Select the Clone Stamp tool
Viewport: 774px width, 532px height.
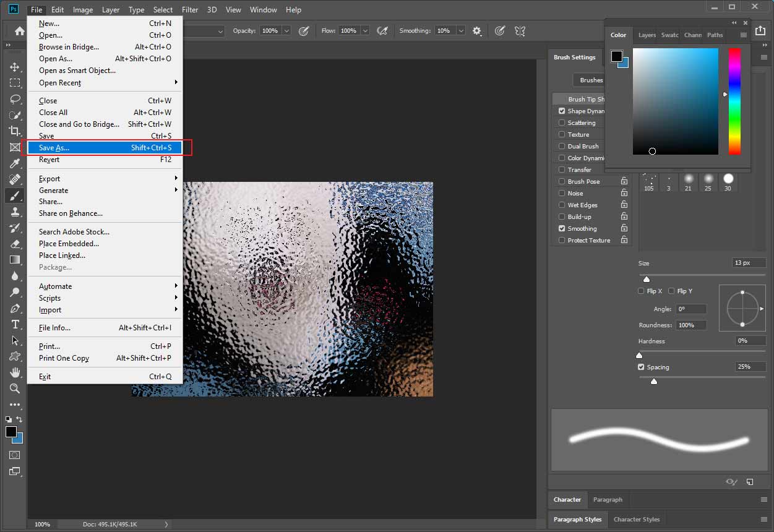click(x=15, y=212)
